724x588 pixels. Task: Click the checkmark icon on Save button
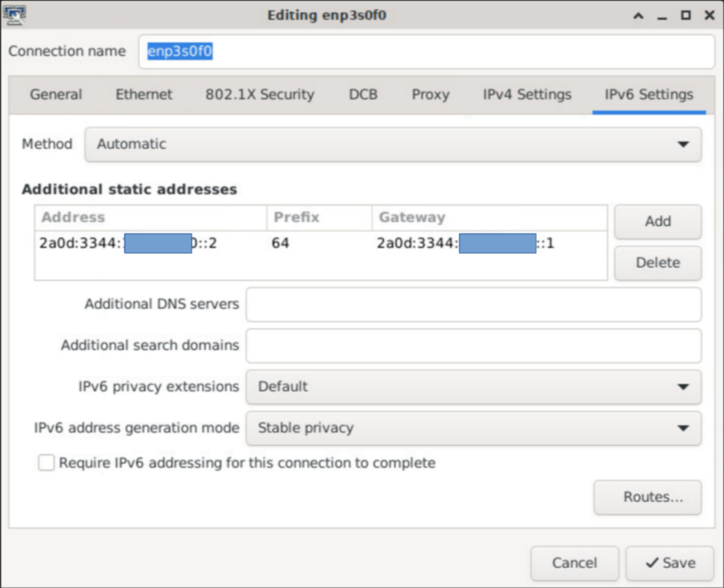pos(652,563)
